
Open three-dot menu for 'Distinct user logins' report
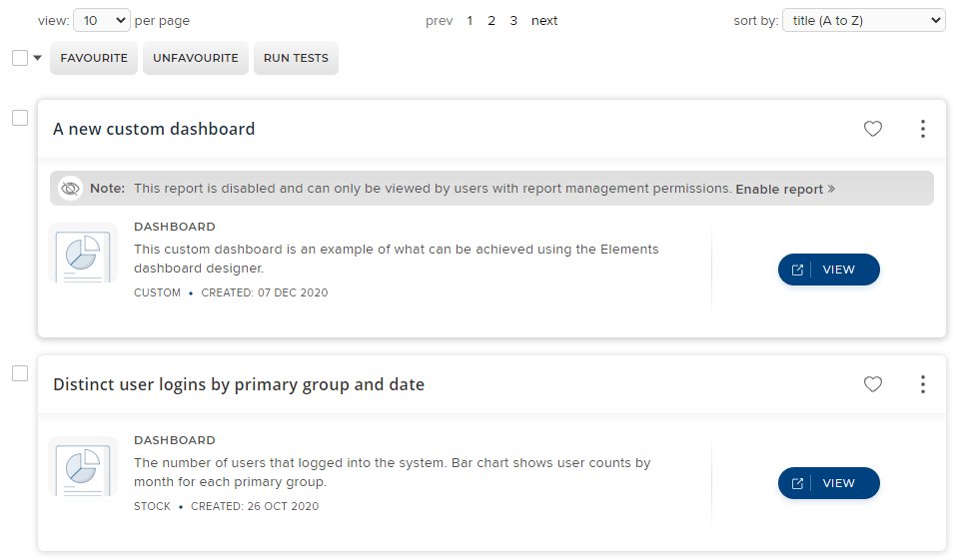(x=922, y=384)
